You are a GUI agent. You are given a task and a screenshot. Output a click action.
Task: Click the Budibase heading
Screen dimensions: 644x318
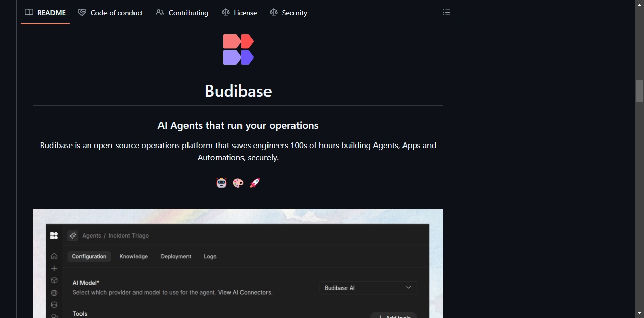pyautogui.click(x=238, y=91)
